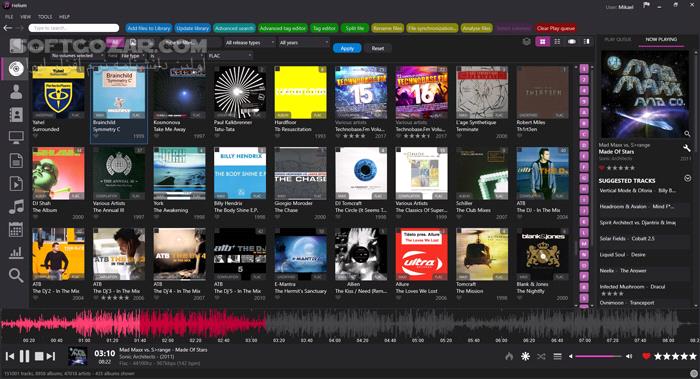This screenshot has height=379, width=700.
Task: Select the Brainchild Symmetry C album cover
Action: point(119,92)
